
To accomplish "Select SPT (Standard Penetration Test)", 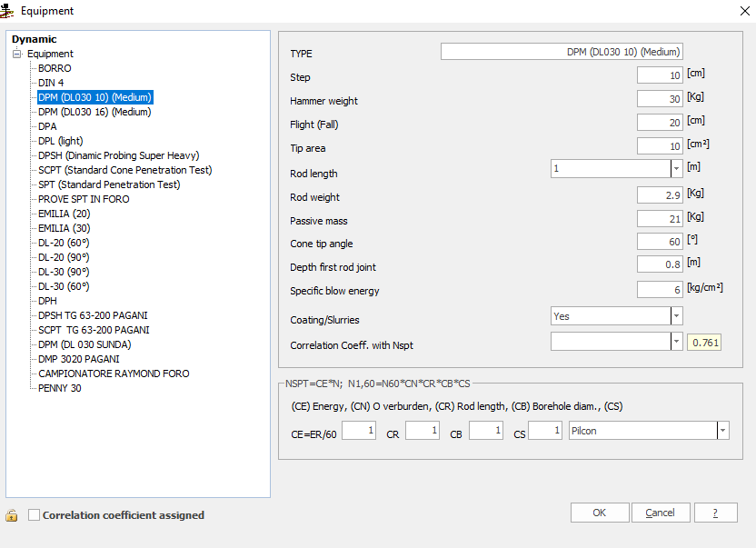I will point(109,184).
